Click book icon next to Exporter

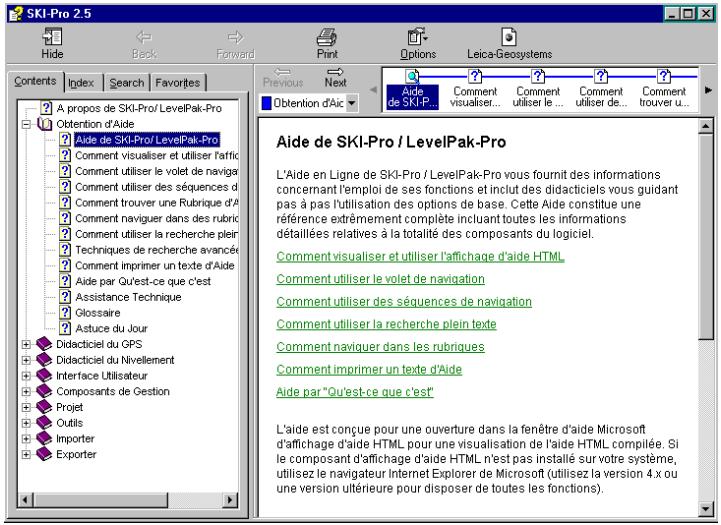(44, 454)
